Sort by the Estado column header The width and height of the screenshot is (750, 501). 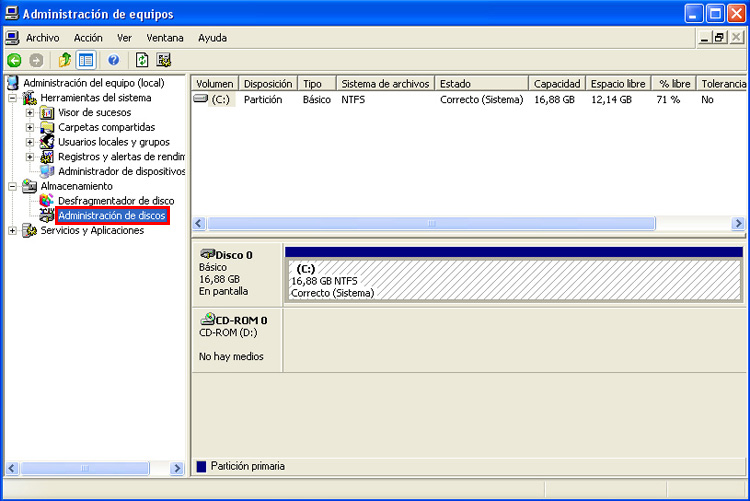click(x=482, y=84)
